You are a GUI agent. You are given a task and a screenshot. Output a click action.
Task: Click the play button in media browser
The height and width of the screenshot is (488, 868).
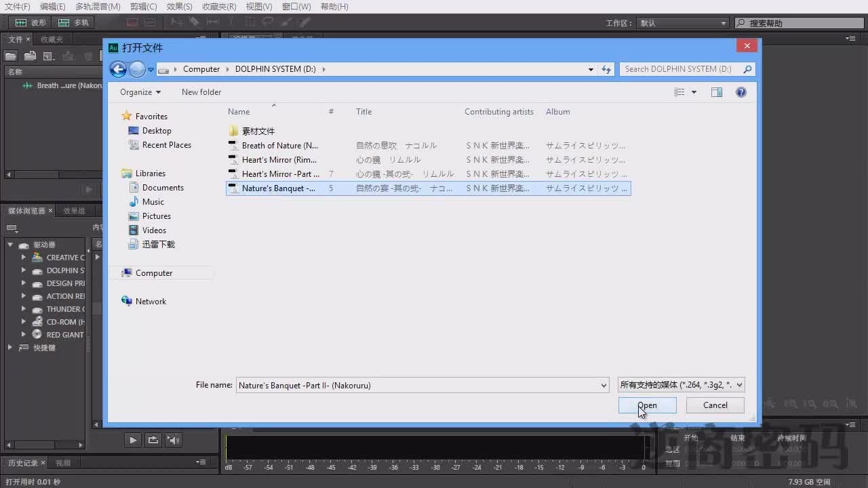pyautogui.click(x=133, y=440)
